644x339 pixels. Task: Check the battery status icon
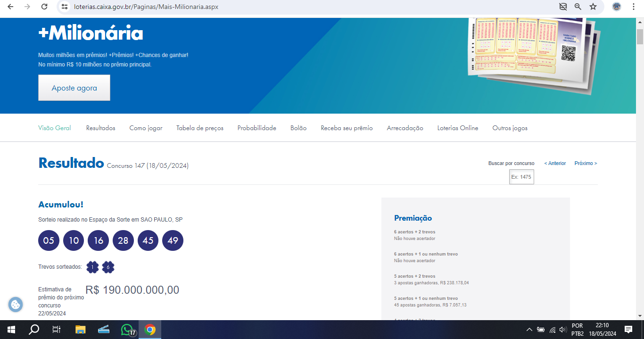coord(541,330)
